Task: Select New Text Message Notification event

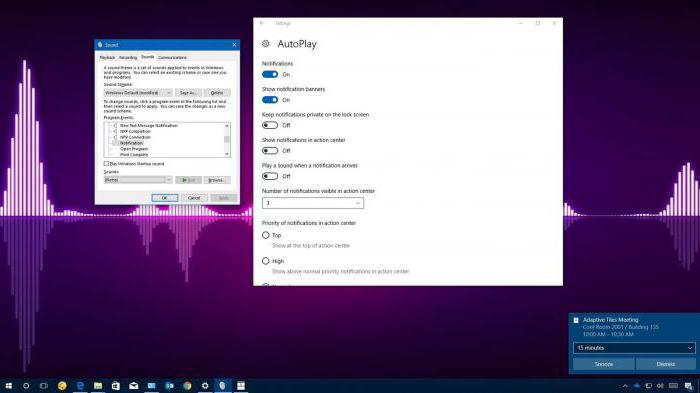Action: coord(149,125)
